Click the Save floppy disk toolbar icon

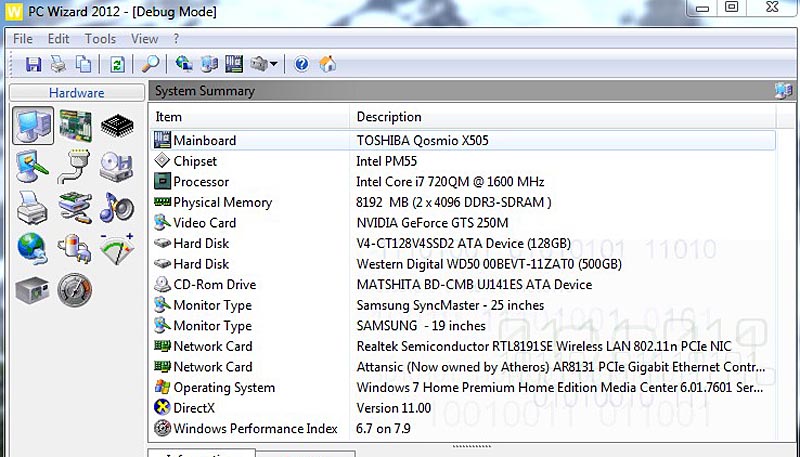tap(33, 64)
